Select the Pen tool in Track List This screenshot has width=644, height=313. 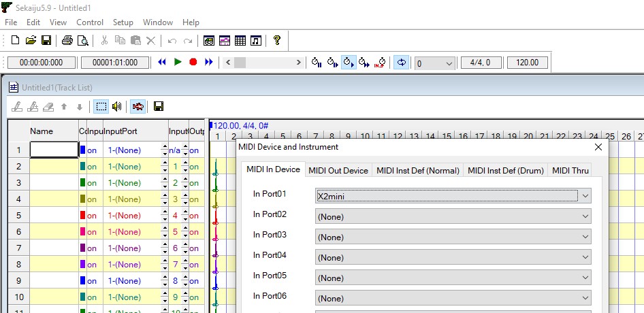click(17, 107)
